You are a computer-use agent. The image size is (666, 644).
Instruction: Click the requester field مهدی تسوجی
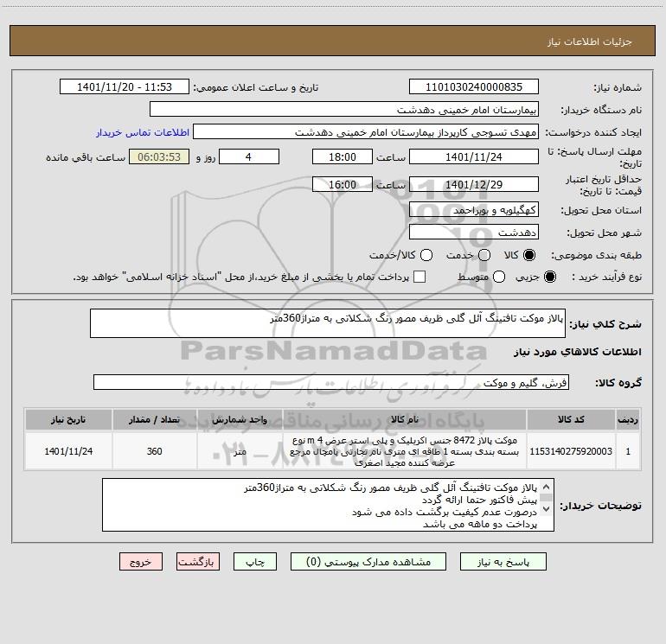366,132
